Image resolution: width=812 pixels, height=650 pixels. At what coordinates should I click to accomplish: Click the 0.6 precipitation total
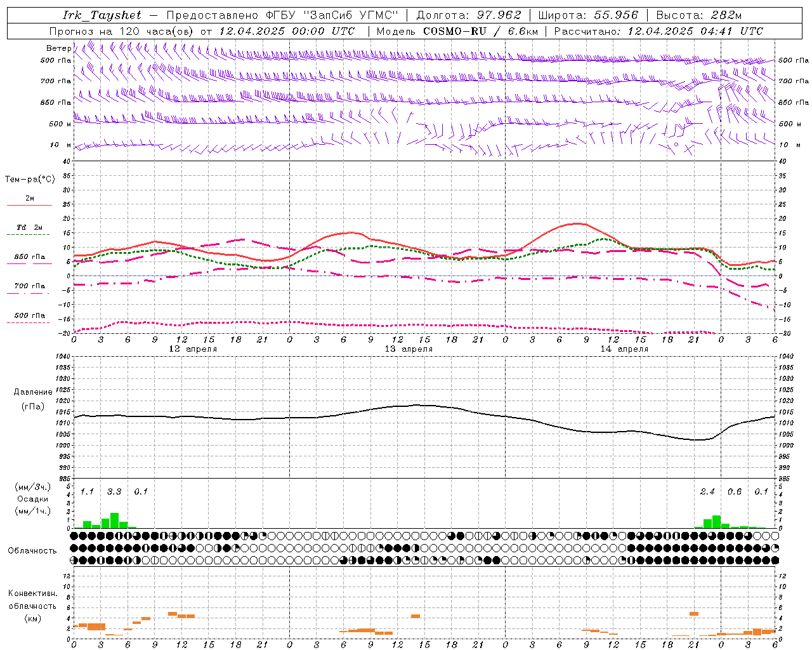[735, 492]
